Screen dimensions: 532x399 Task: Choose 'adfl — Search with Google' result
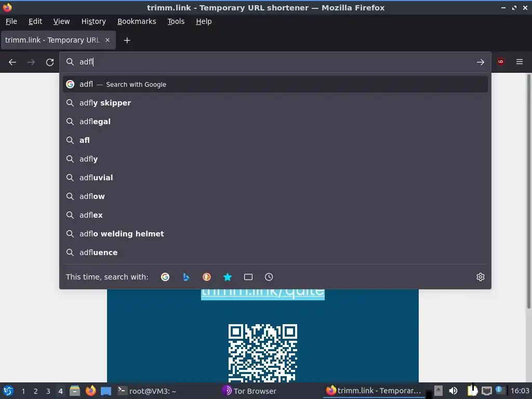pos(275,84)
